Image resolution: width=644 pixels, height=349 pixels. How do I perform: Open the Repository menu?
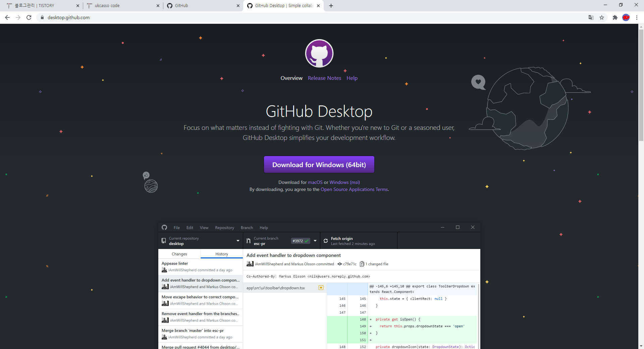point(224,228)
